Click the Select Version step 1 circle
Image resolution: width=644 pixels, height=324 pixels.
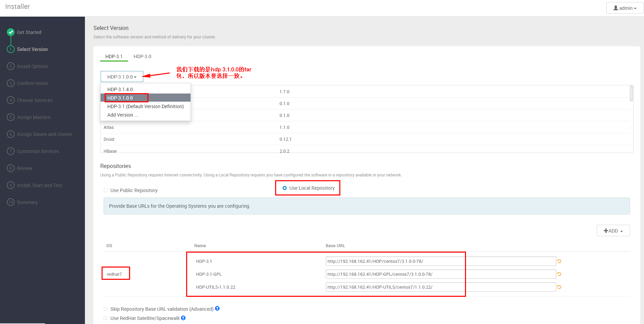coord(11,49)
